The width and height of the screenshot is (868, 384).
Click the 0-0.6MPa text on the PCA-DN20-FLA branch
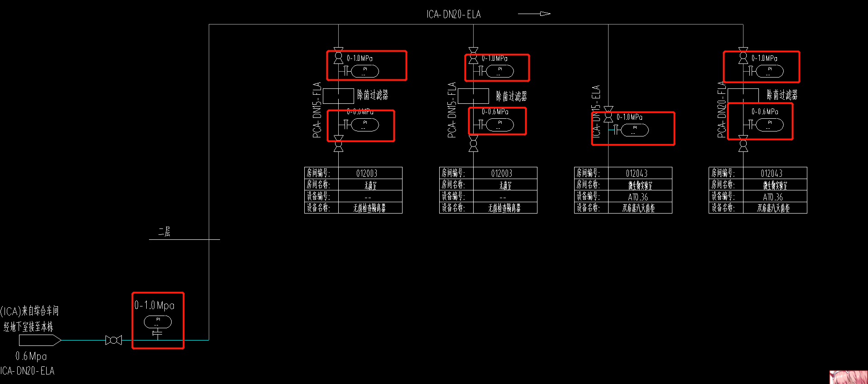pos(765,112)
